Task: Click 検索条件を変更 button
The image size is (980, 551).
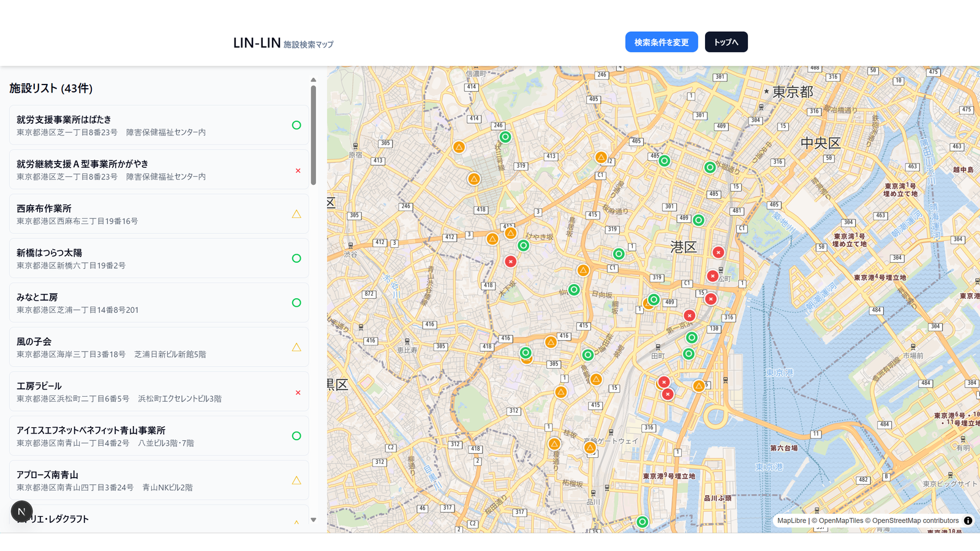Action: pyautogui.click(x=661, y=42)
